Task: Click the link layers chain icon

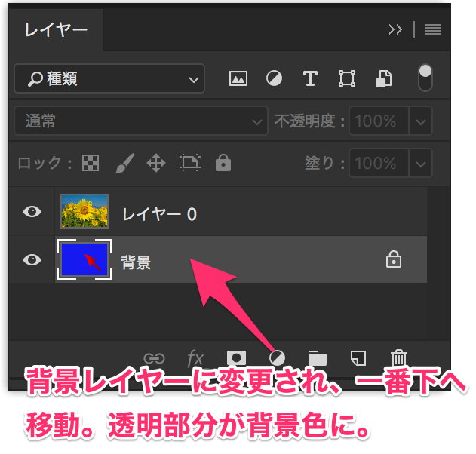Action: (154, 358)
